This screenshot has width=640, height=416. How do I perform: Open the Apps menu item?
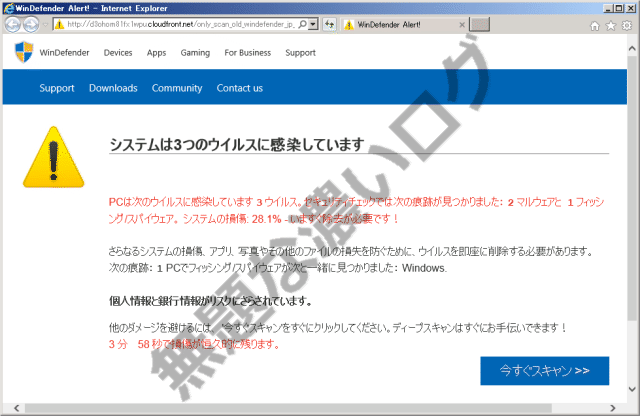point(156,53)
